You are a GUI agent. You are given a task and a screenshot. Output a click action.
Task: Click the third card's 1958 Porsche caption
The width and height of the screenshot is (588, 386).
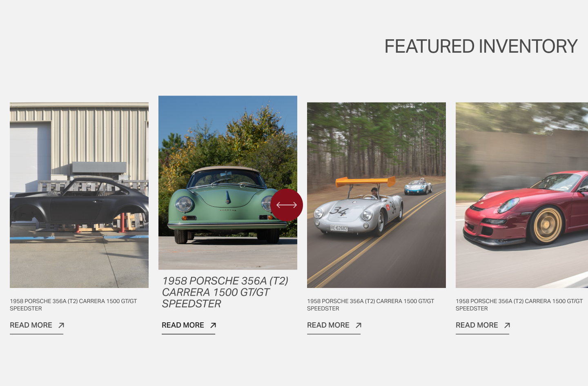coord(371,305)
